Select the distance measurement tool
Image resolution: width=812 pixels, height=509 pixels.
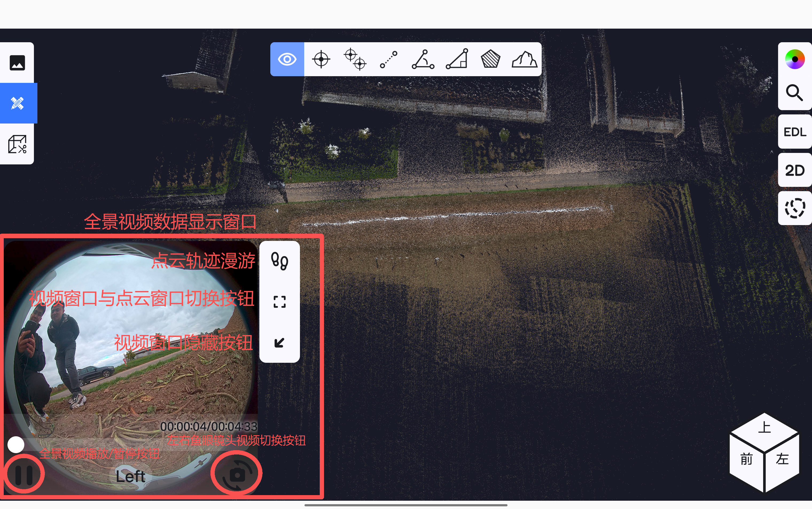point(389,59)
